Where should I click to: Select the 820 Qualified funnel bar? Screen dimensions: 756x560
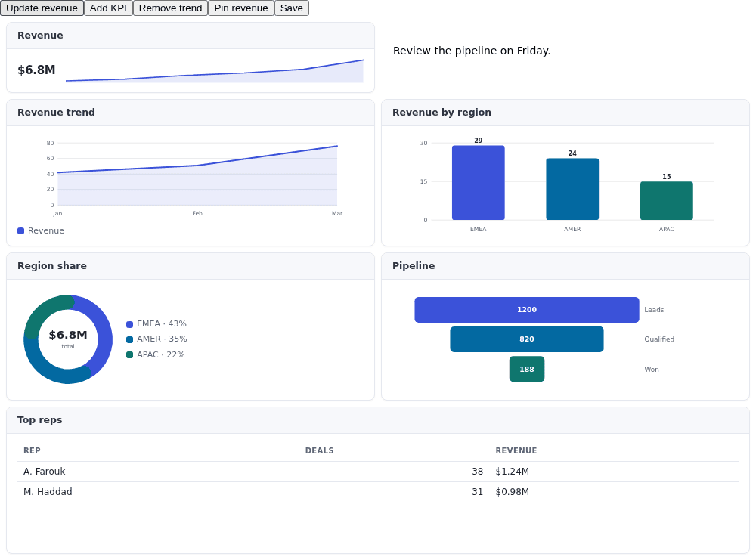(527, 339)
